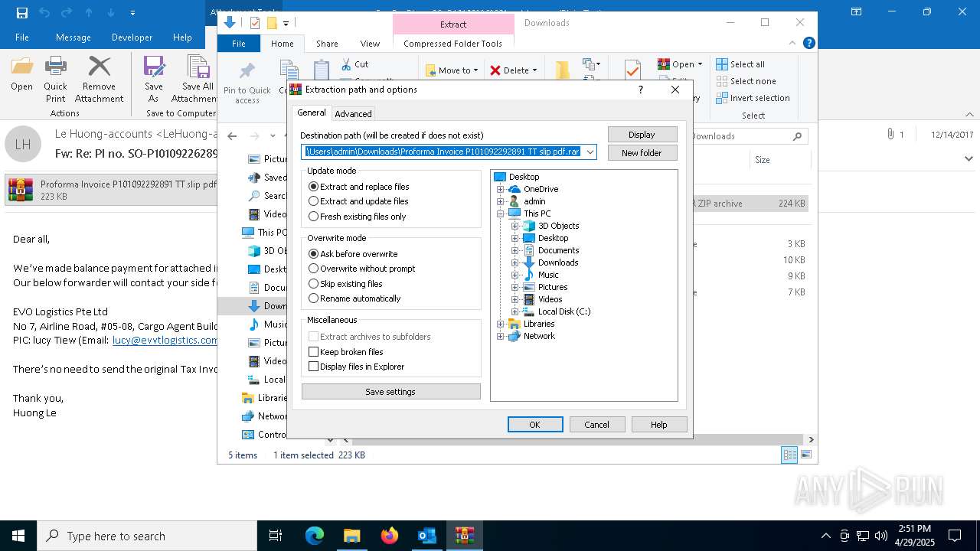The height and width of the screenshot is (551, 980).
Task: Open Firefox from taskbar
Action: coord(389,536)
